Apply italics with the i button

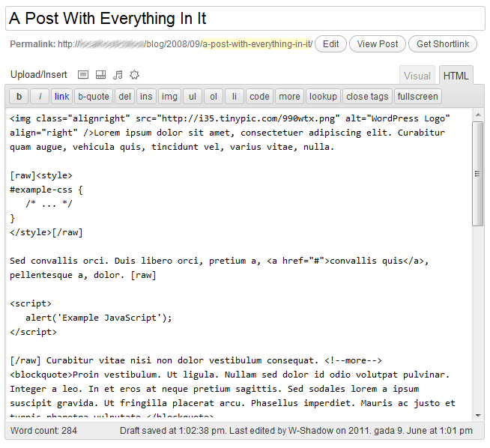coord(40,96)
